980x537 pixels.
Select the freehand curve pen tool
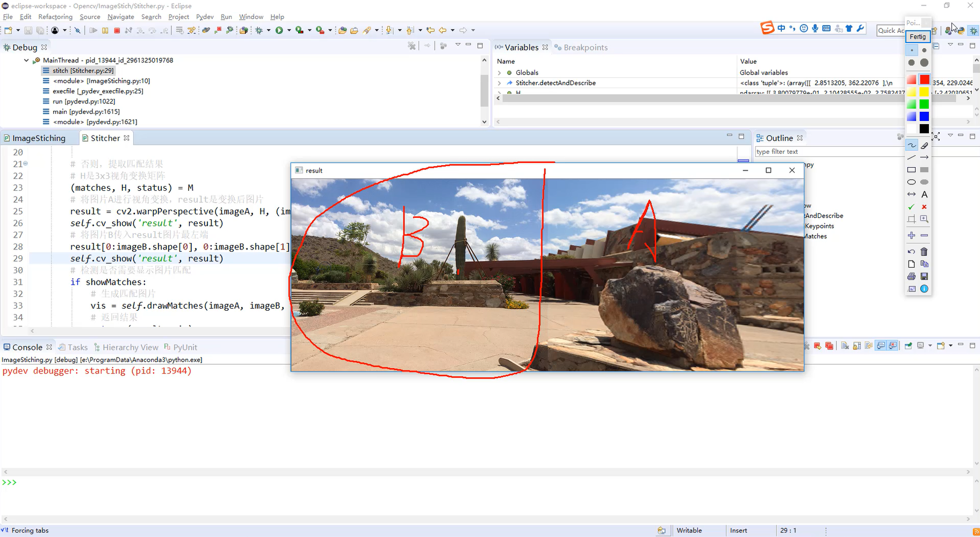(912, 146)
